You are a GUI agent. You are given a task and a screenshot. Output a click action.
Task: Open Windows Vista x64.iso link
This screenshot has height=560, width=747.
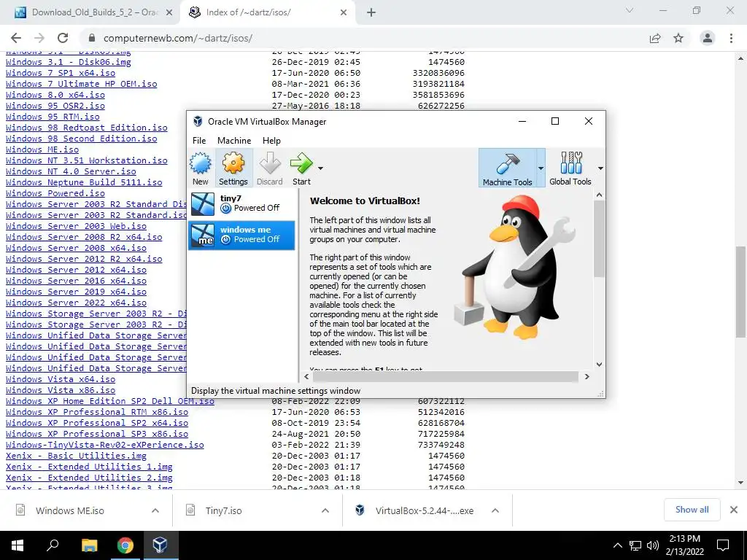(x=61, y=379)
